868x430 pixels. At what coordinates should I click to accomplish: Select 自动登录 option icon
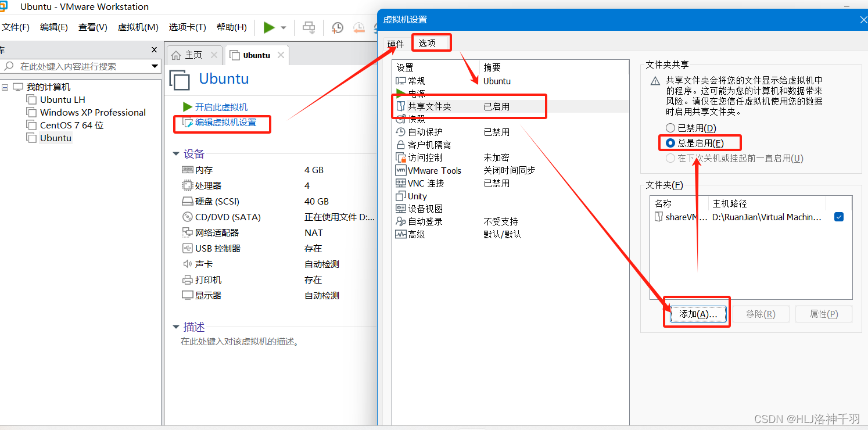401,221
